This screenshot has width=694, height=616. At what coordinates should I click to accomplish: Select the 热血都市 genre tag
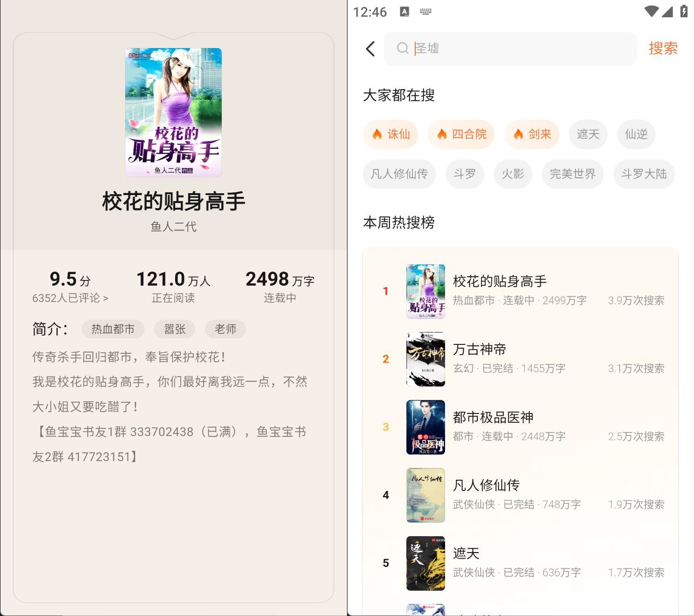click(x=113, y=329)
